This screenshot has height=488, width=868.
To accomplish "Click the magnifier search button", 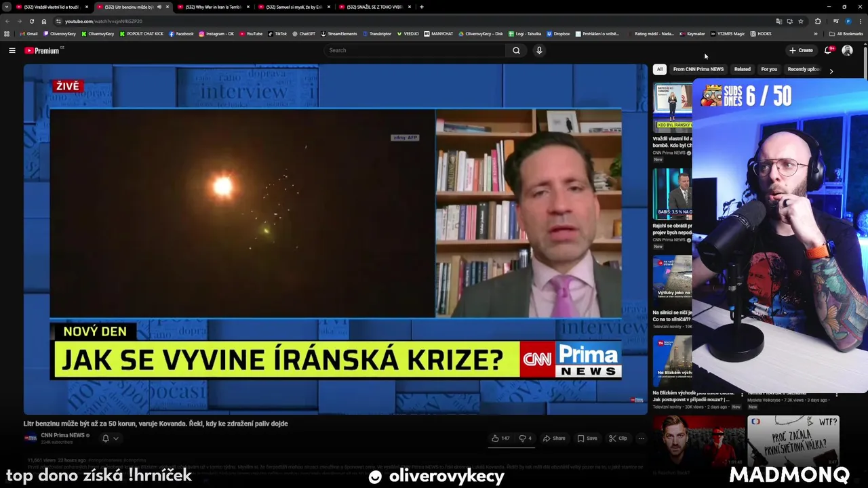I will point(516,50).
